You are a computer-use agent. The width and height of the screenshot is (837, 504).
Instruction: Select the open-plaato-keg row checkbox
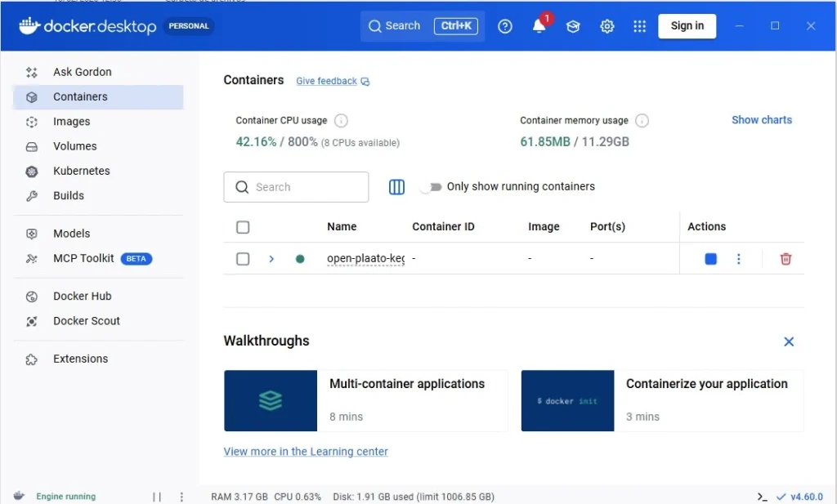click(243, 259)
